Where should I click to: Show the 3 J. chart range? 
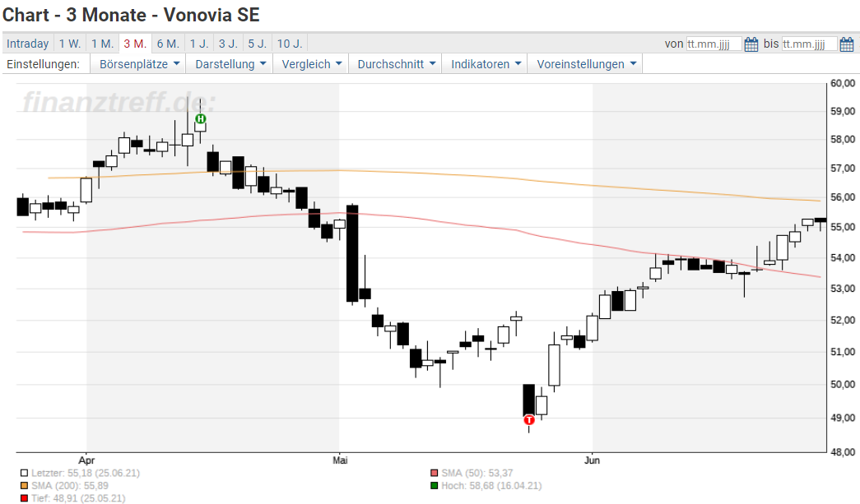pos(228,44)
